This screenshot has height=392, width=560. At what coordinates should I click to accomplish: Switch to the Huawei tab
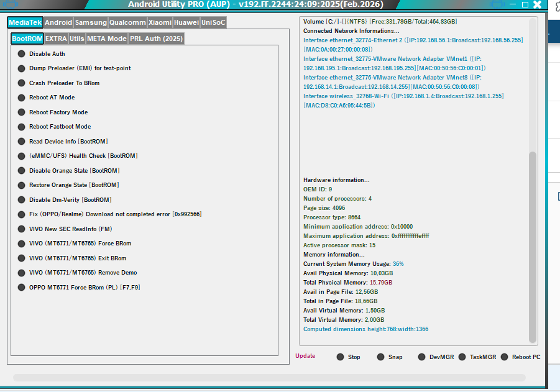pyautogui.click(x=186, y=22)
